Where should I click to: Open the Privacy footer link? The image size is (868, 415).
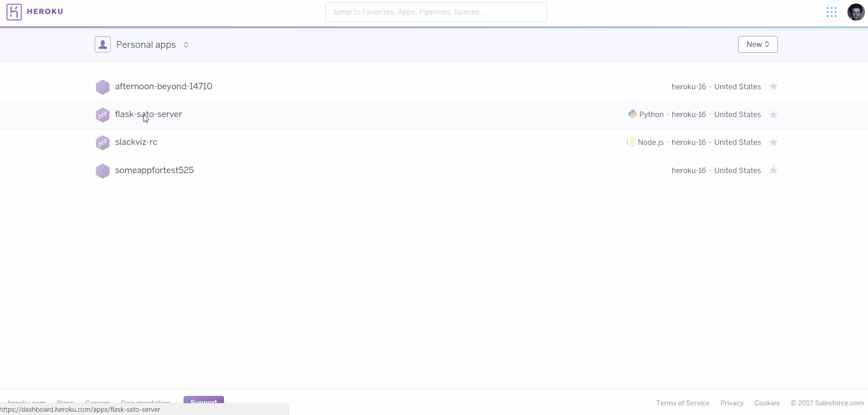pos(732,403)
